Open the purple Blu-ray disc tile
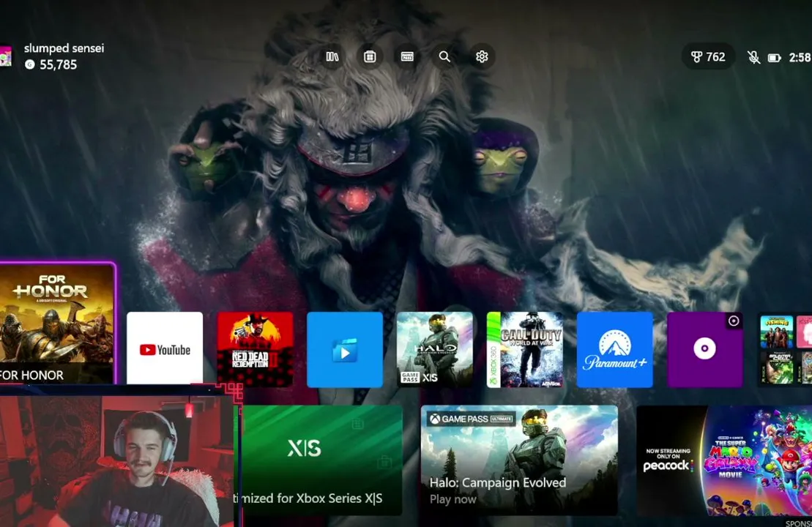 (705, 349)
